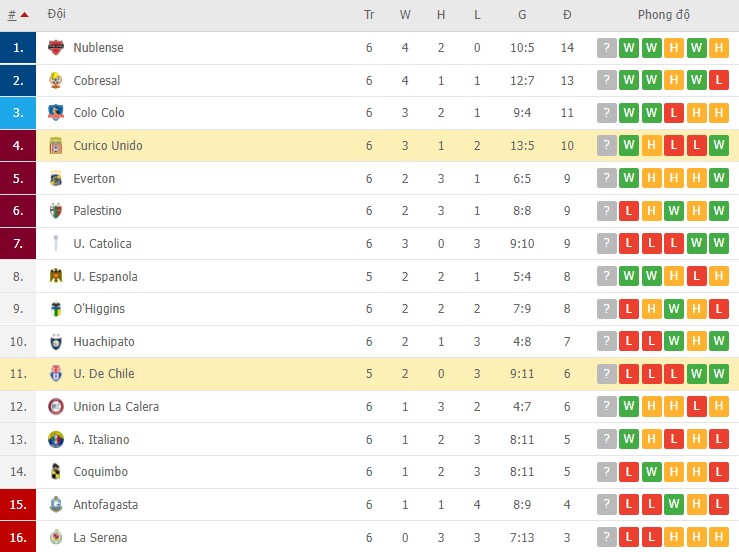Sort standings by Đ points column

click(x=567, y=15)
